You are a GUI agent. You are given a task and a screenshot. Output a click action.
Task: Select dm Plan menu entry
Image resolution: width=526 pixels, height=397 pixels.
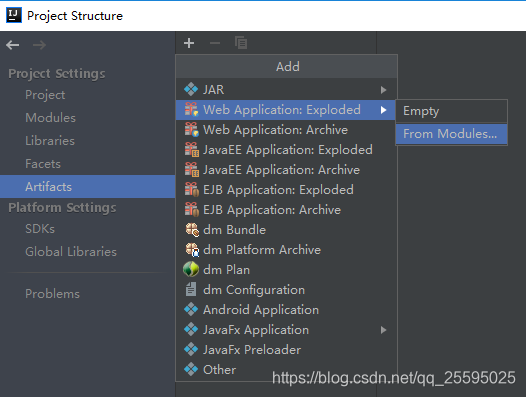(x=286, y=270)
